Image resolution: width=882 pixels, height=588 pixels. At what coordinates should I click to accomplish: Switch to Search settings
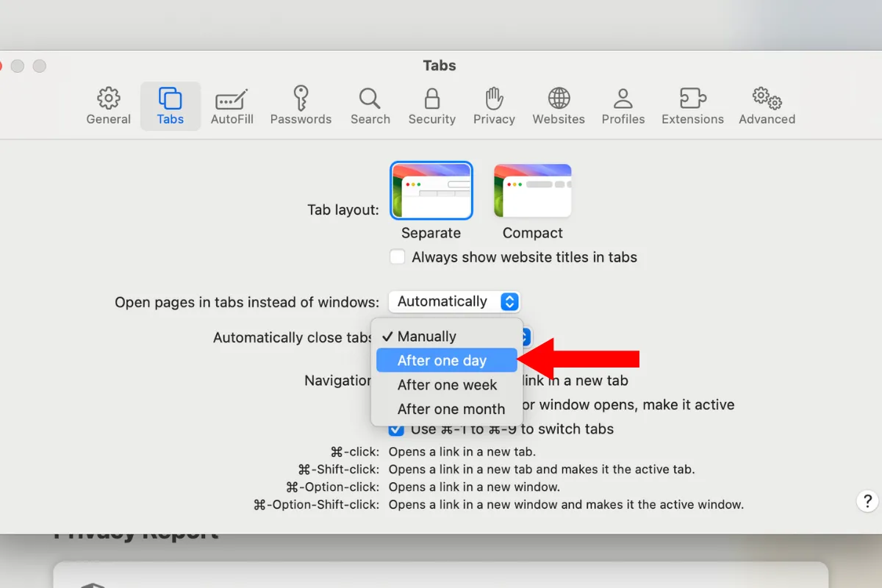(370, 106)
